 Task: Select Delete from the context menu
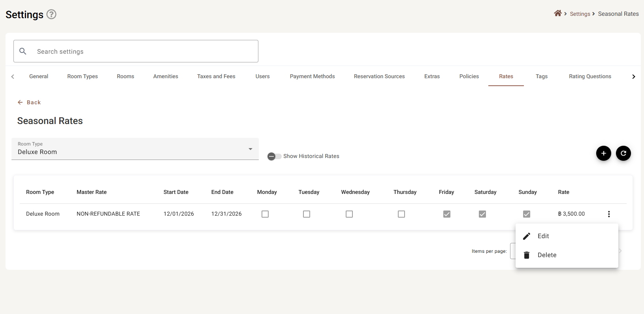(x=567, y=255)
